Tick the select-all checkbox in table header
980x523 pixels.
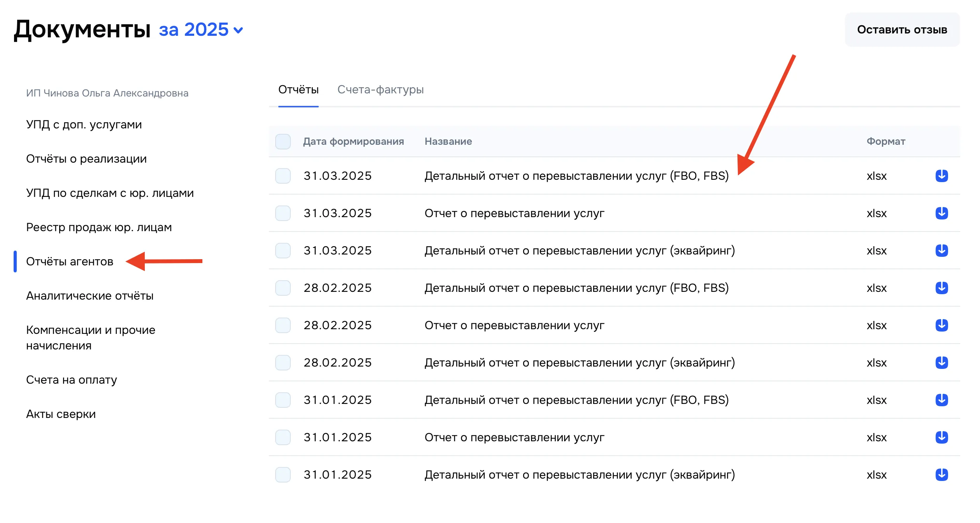tap(283, 142)
